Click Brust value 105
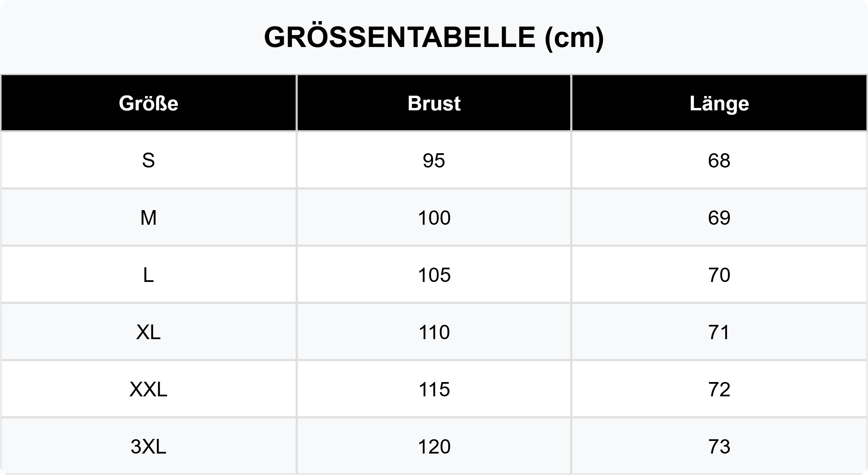This screenshot has height=475, width=868. [434, 275]
